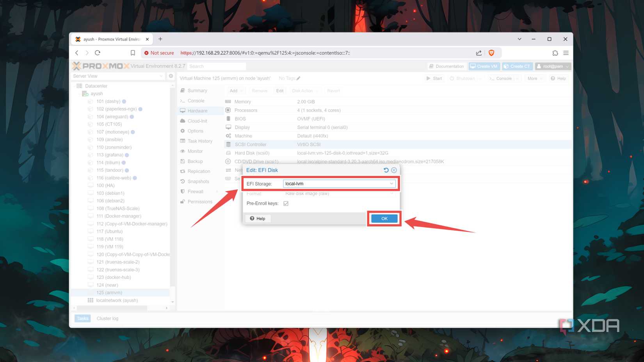Go back in the browser

click(x=77, y=53)
